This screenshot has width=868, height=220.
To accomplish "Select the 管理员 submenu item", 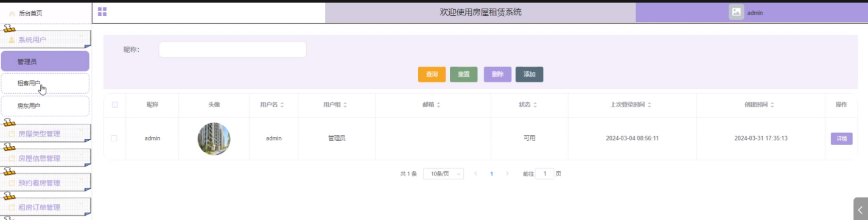I will point(45,62).
